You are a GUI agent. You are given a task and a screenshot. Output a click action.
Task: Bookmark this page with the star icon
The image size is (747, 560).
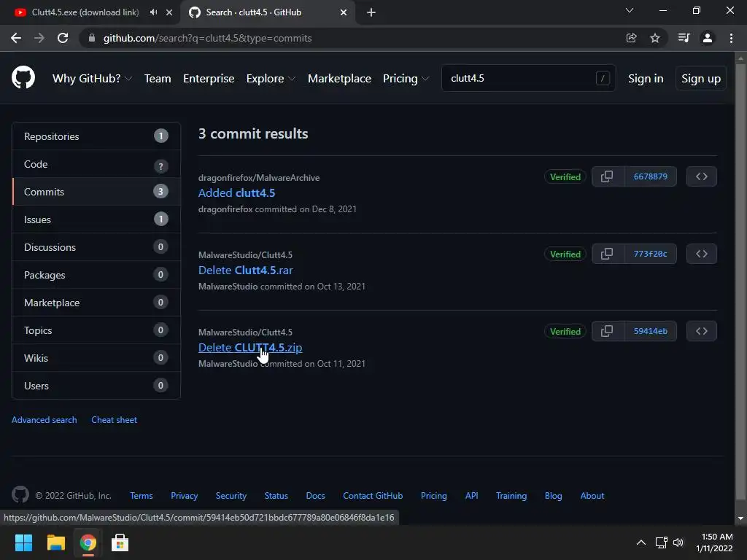655,38
